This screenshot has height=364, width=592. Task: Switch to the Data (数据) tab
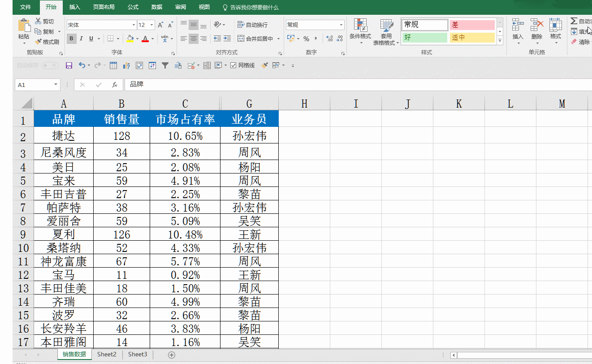tap(157, 7)
